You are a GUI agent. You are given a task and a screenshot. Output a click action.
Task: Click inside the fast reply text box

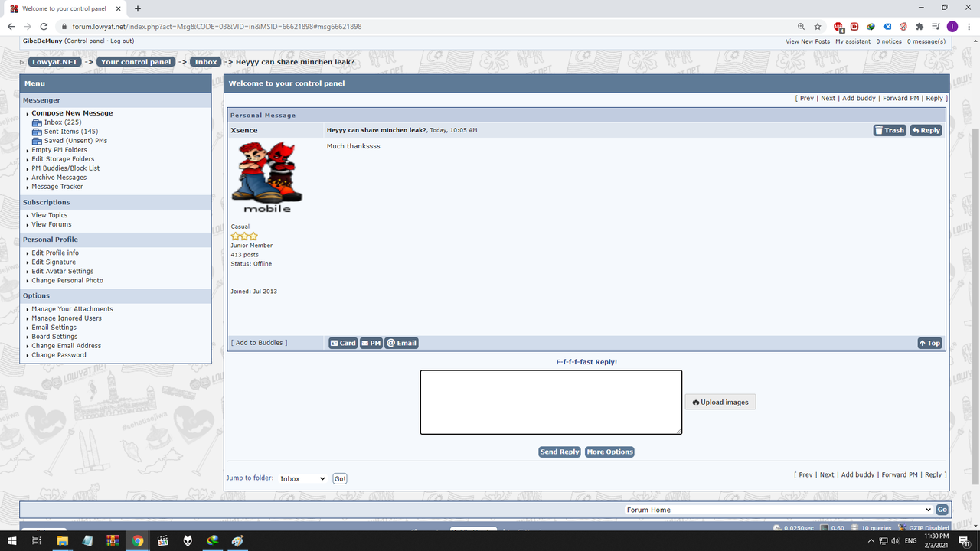coord(550,402)
